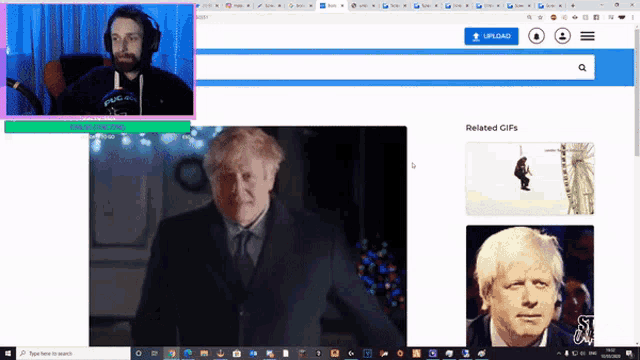Focus the site's GIF search field
Image resolution: width=640 pixels, height=360 pixels.
pos(395,68)
